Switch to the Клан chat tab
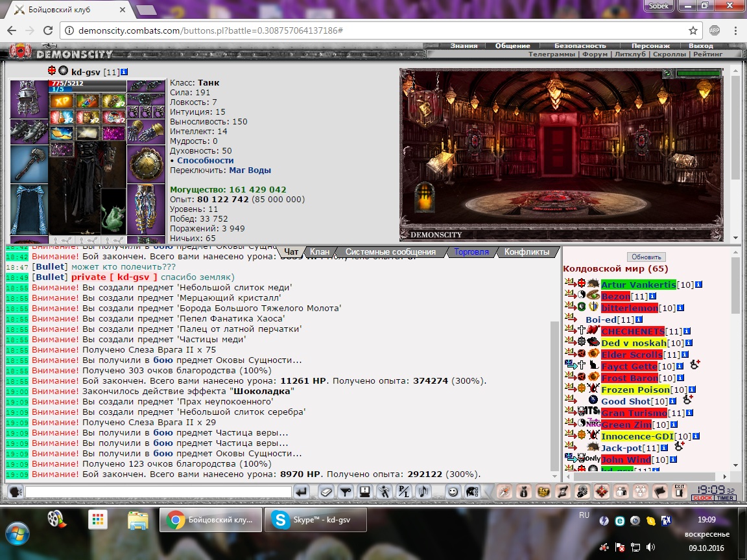The height and width of the screenshot is (560, 747). pyautogui.click(x=320, y=252)
